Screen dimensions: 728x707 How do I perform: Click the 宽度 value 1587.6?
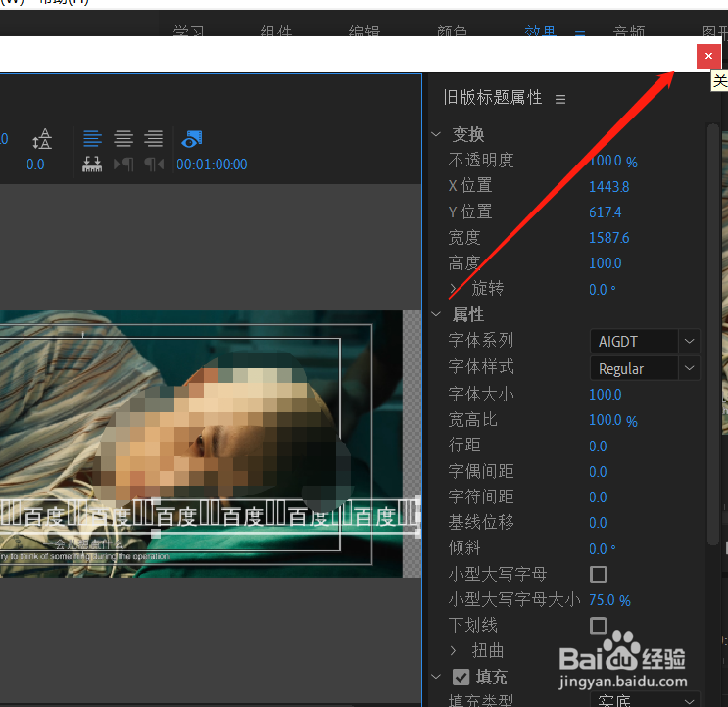click(609, 238)
